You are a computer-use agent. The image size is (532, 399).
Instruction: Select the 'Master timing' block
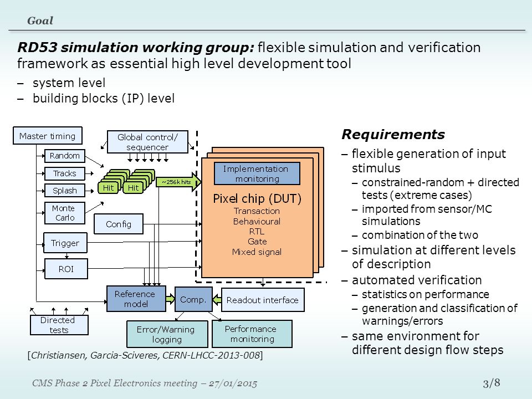click(x=48, y=136)
